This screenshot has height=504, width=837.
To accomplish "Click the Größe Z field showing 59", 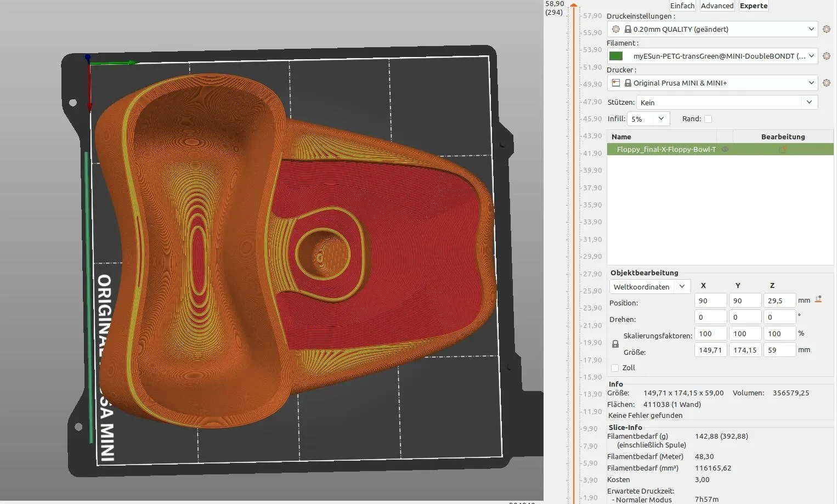I will (779, 350).
